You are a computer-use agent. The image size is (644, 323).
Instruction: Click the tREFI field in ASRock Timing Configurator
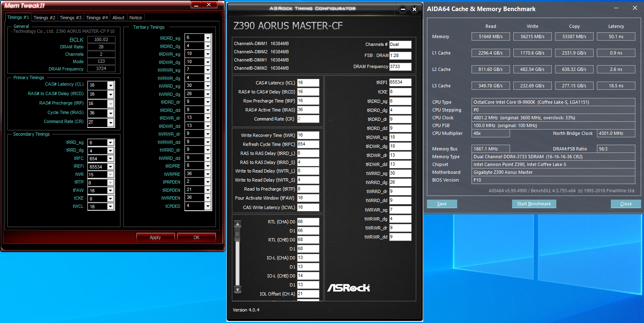(x=400, y=82)
